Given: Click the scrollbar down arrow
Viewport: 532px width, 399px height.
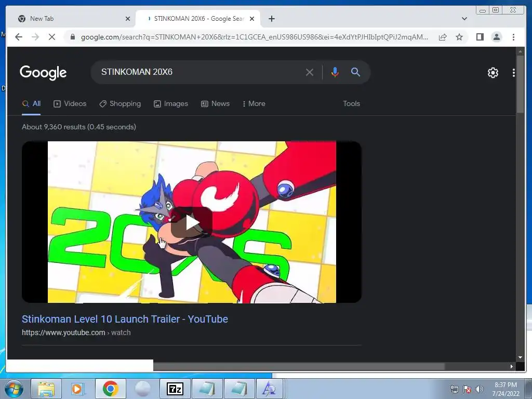Looking at the screenshot, I should pyautogui.click(x=520, y=357).
